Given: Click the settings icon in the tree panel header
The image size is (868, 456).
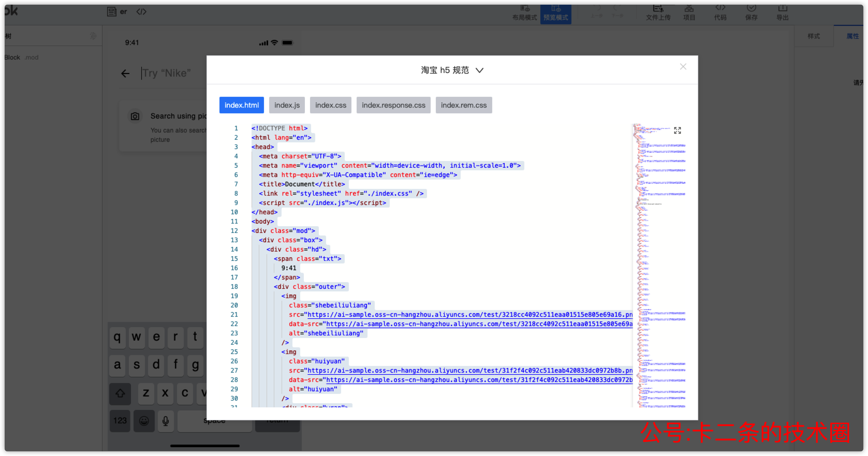Looking at the screenshot, I should [x=93, y=36].
